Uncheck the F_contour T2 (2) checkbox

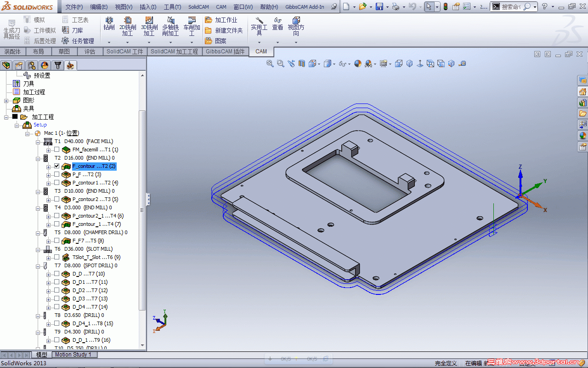[57, 166]
